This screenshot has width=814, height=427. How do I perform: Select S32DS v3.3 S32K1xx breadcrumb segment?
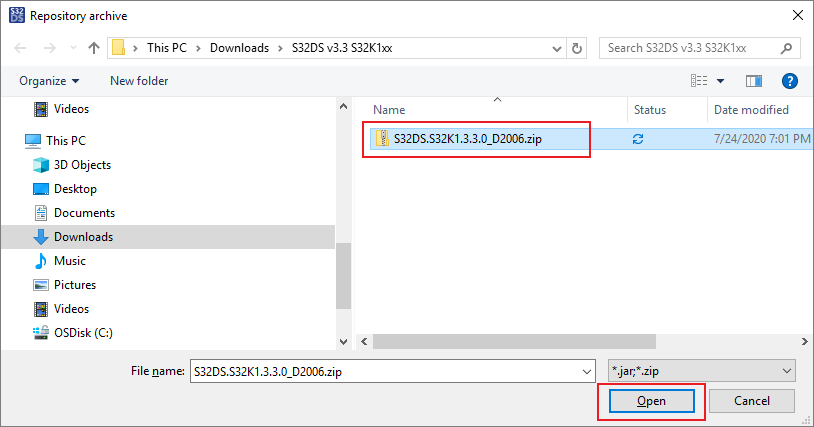coord(342,48)
